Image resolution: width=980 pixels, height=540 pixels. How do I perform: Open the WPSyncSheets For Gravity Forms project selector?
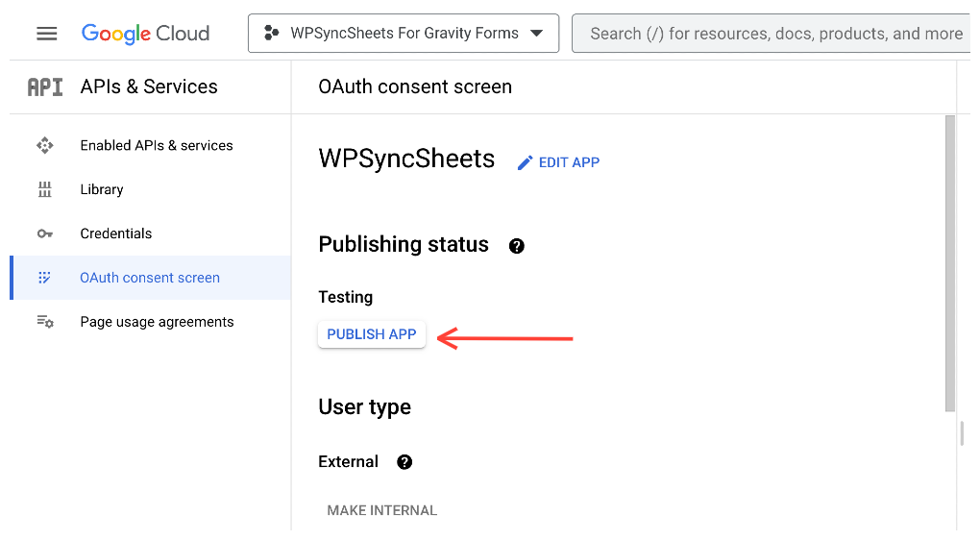tap(404, 33)
